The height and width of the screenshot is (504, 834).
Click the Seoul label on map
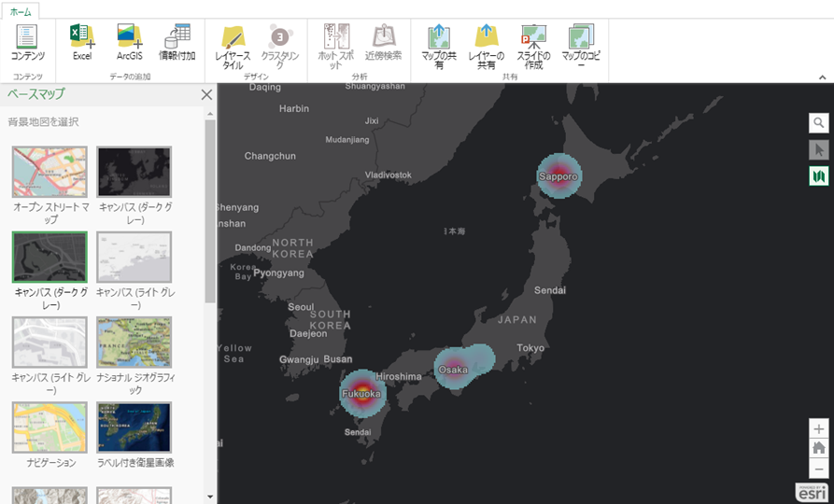pyautogui.click(x=301, y=307)
